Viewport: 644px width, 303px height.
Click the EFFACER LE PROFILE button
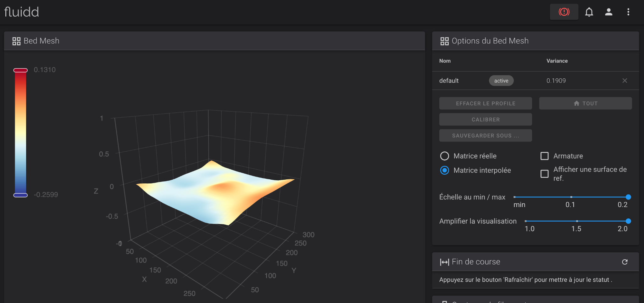(x=486, y=103)
